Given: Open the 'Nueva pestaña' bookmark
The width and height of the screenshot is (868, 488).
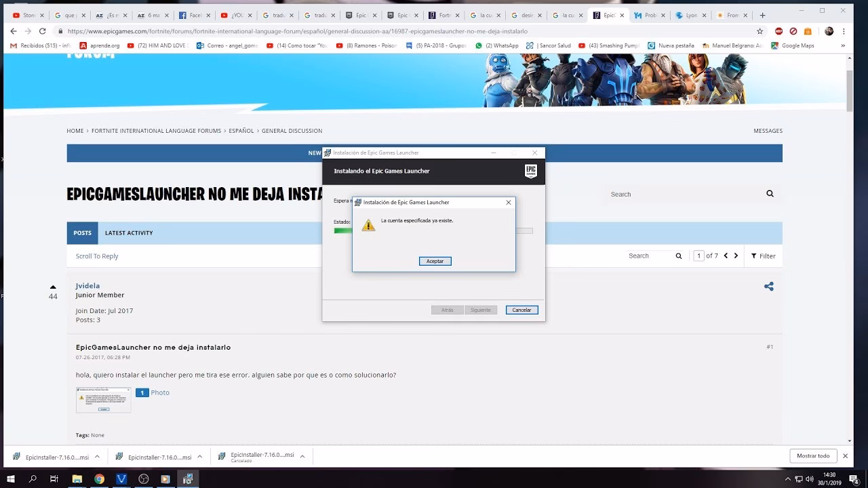Looking at the screenshot, I should pyautogui.click(x=671, y=45).
